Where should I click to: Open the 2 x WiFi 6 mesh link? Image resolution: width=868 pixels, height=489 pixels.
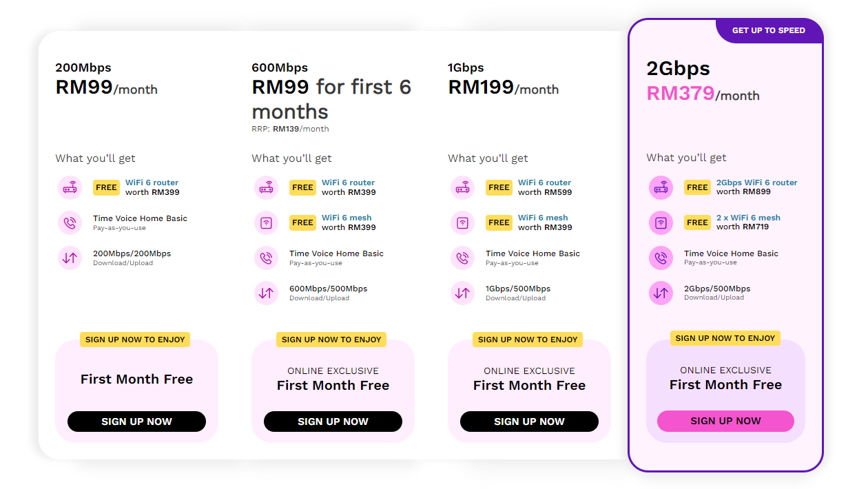[x=748, y=218]
